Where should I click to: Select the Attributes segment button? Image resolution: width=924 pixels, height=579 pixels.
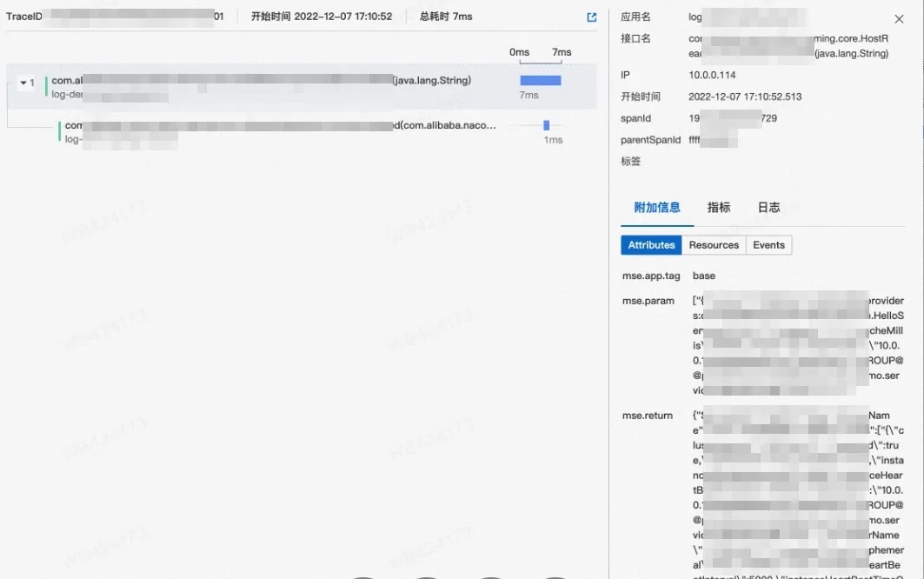click(x=651, y=244)
